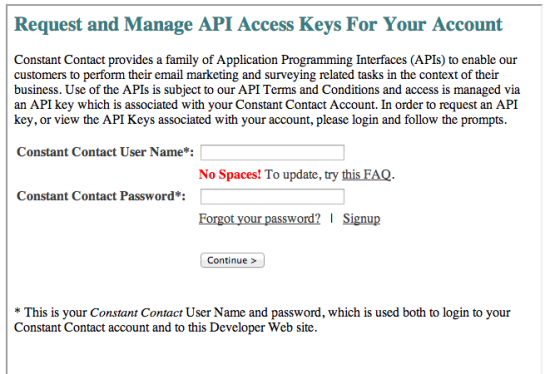Click the asterisk starting the footnote
This screenshot has height=374, width=550.
17,312
